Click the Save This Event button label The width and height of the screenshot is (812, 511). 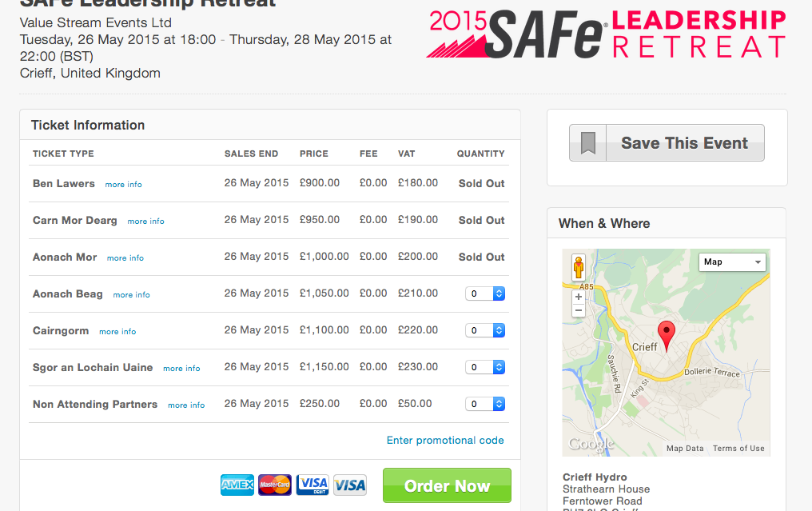click(685, 143)
